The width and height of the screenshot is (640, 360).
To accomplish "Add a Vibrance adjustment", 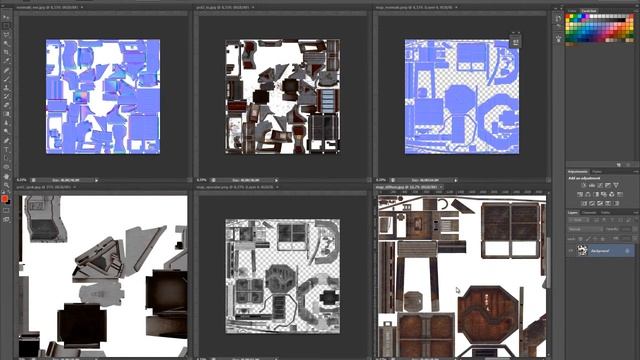I will tap(616, 185).
